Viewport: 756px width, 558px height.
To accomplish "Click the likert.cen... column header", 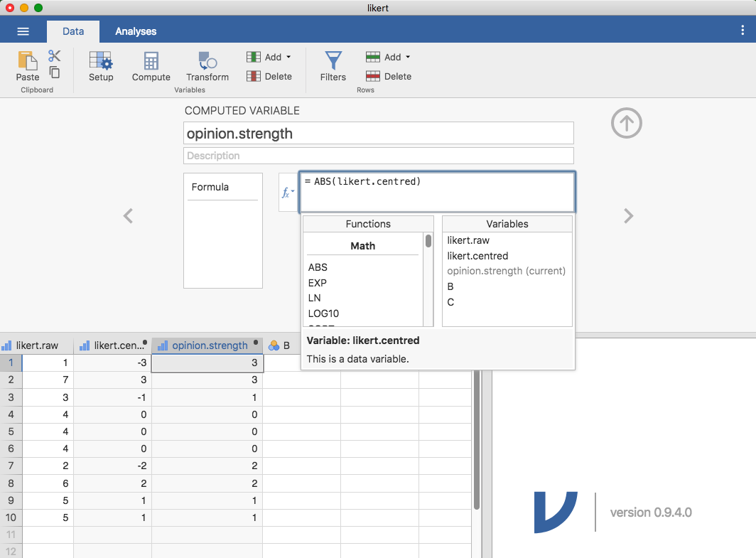I will click(x=112, y=345).
